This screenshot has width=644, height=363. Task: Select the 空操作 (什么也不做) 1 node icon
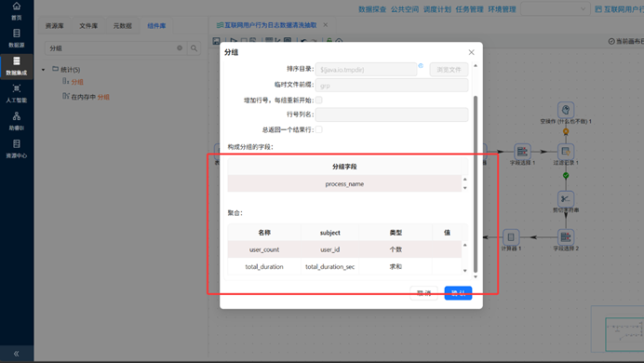[x=566, y=110]
